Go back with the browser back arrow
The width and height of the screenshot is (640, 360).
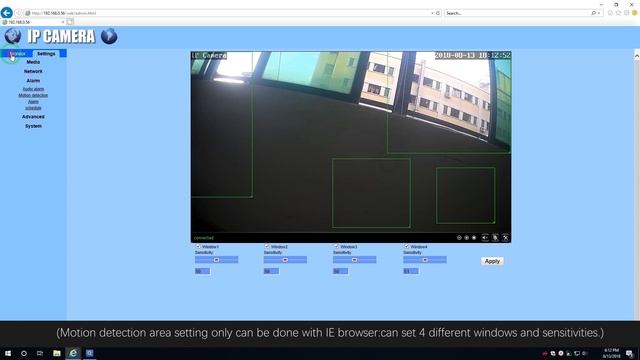pyautogui.click(x=7, y=13)
